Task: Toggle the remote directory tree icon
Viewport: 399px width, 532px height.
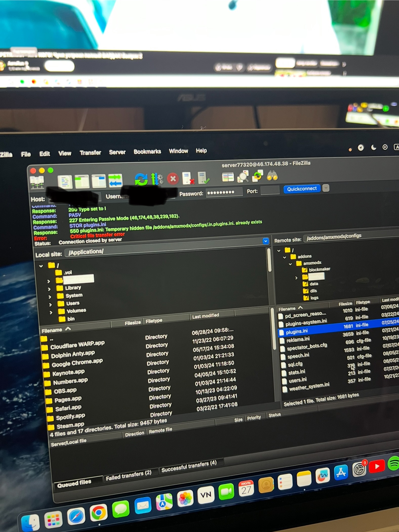Action: [x=99, y=181]
